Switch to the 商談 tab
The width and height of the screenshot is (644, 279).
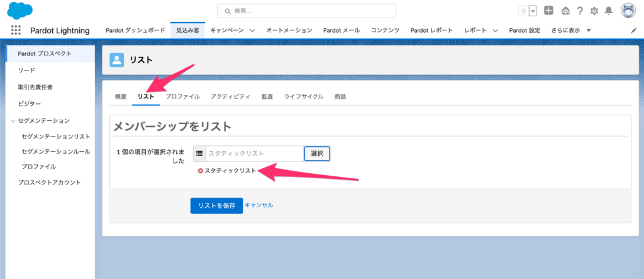340,97
